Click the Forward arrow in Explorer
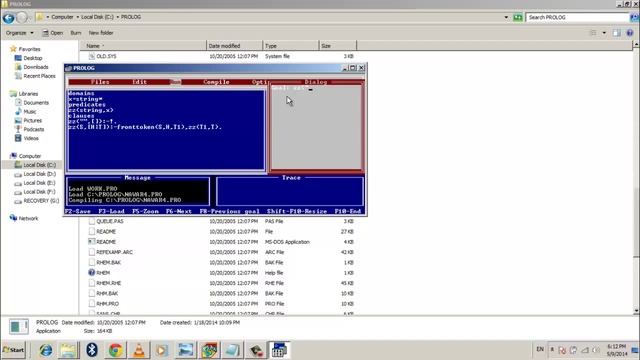The height and width of the screenshot is (360, 640). click(22, 18)
